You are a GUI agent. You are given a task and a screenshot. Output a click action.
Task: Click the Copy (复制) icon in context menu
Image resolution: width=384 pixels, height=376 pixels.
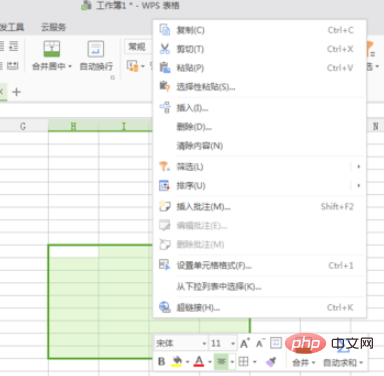(x=165, y=30)
